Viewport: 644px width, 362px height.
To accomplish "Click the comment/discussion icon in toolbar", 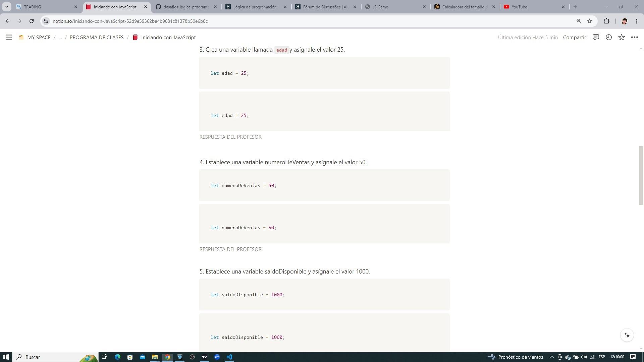I will (596, 37).
